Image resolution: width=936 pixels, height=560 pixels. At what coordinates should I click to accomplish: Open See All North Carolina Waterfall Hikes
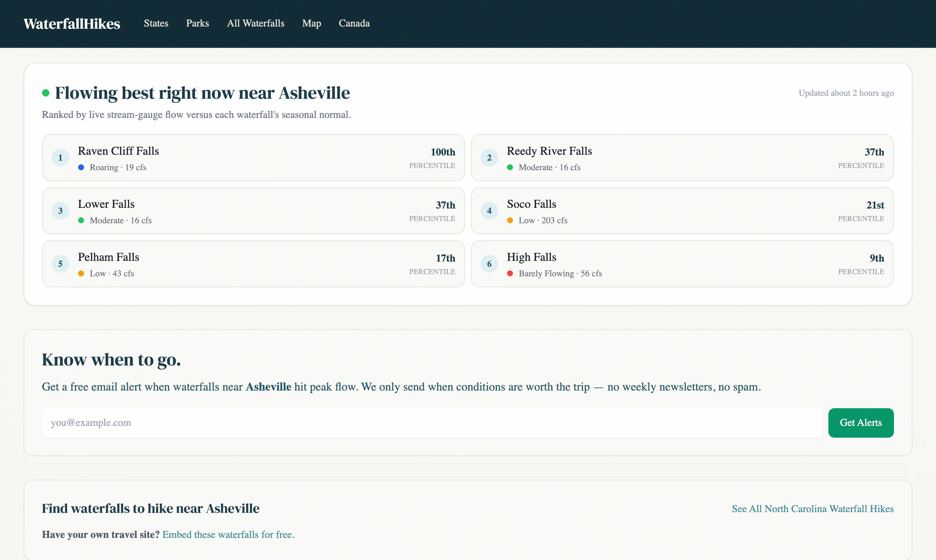pyautogui.click(x=813, y=509)
